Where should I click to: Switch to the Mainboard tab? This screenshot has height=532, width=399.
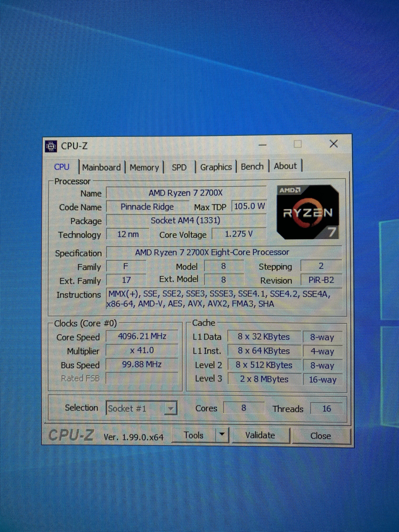click(101, 167)
